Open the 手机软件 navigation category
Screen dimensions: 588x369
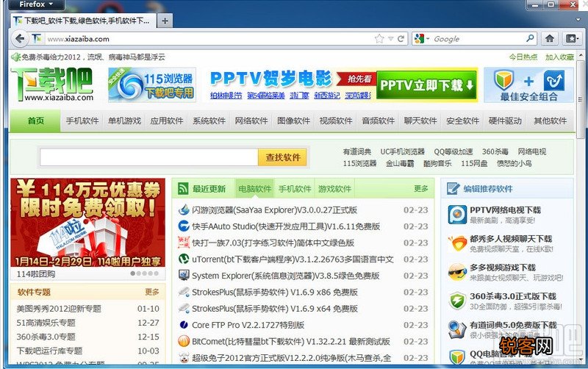82,121
